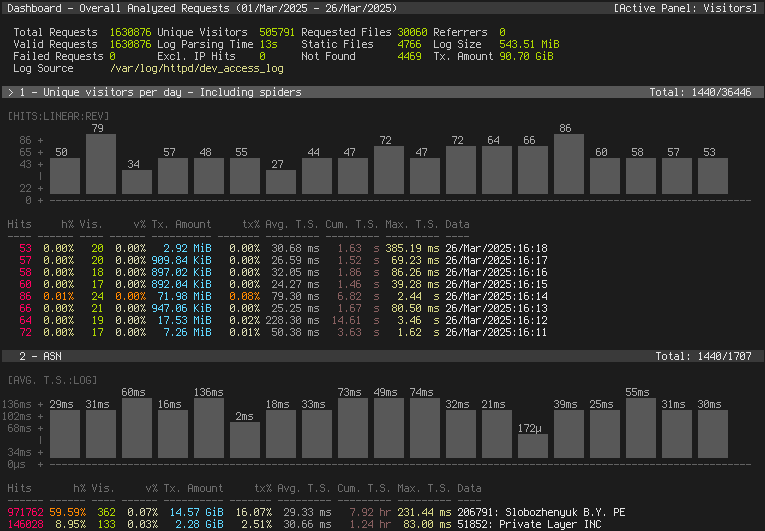
Task: Click the ASN chart bar labeled 74ms
Action: (425, 428)
